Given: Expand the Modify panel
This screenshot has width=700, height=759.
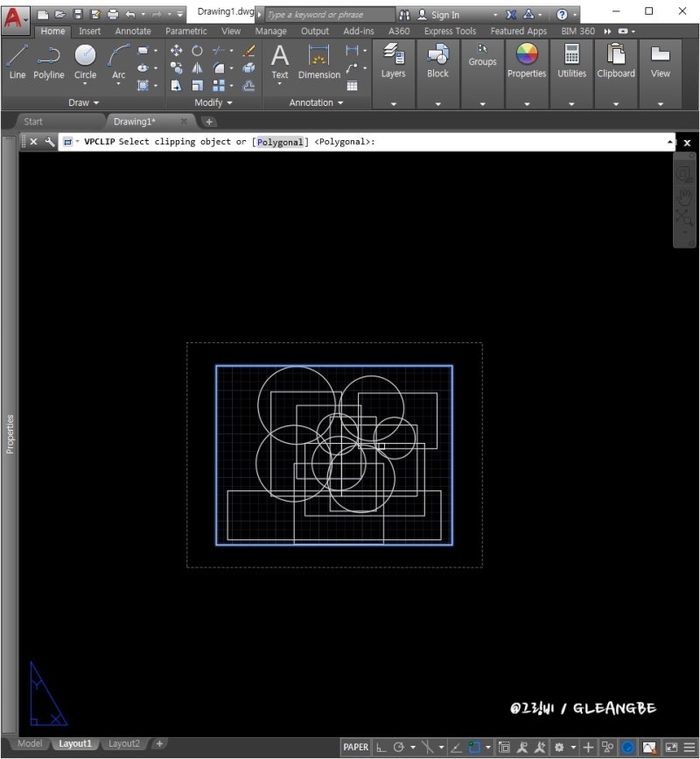Looking at the screenshot, I should click(x=214, y=102).
